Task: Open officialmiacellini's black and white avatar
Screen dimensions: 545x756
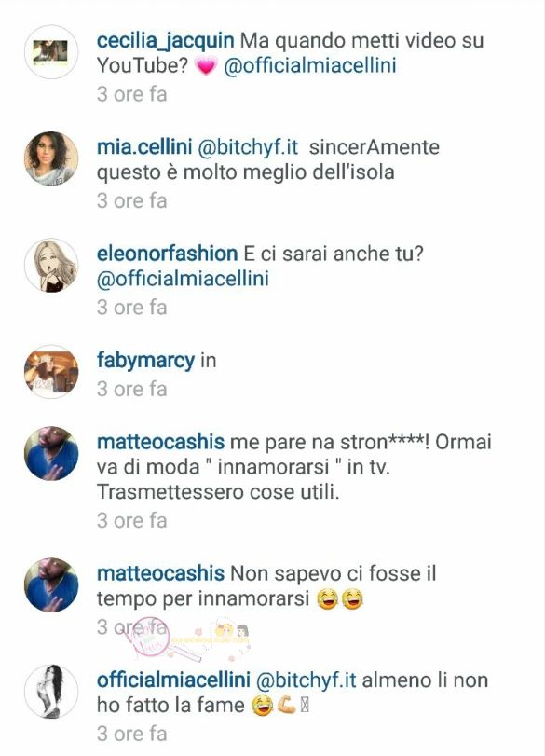Action: 51,691
